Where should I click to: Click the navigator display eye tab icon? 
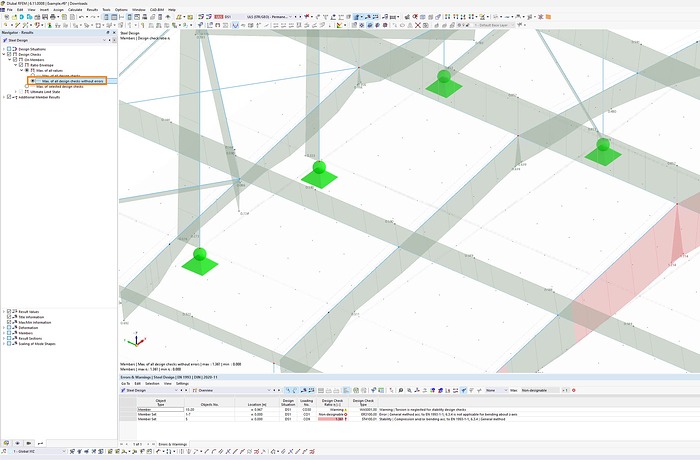[x=17, y=442]
